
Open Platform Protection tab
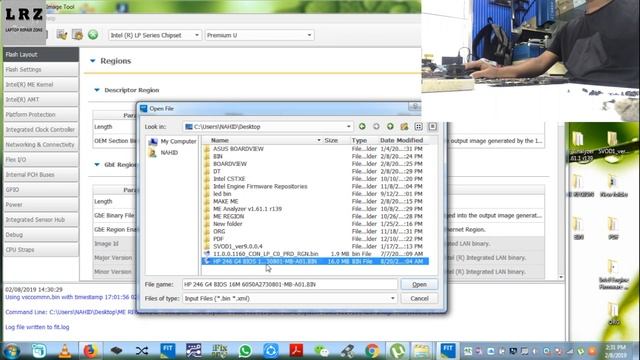41,115
